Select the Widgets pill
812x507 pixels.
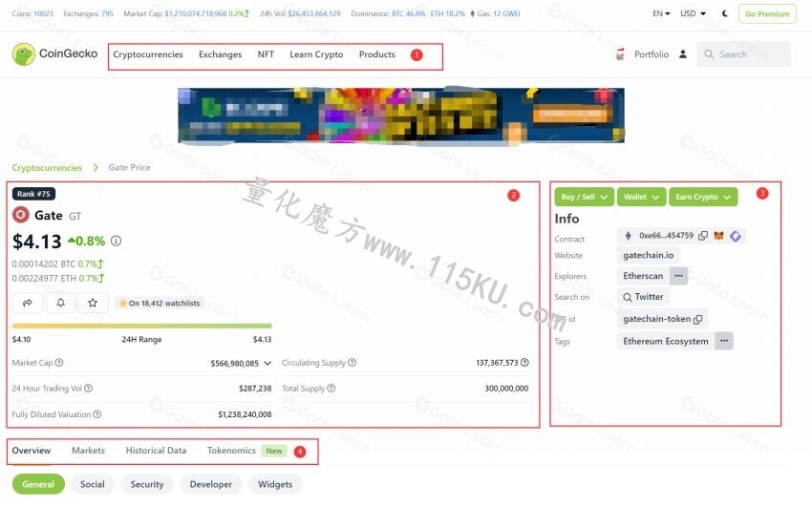pyautogui.click(x=275, y=484)
